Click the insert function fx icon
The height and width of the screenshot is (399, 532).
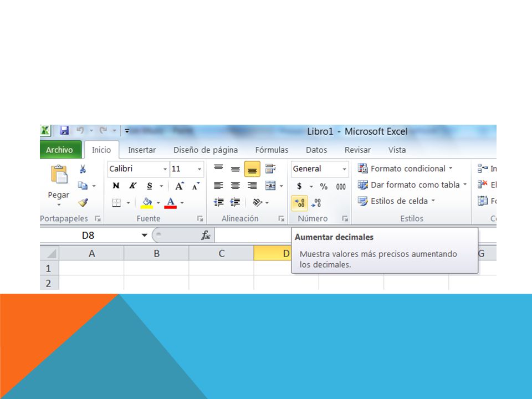tap(206, 235)
